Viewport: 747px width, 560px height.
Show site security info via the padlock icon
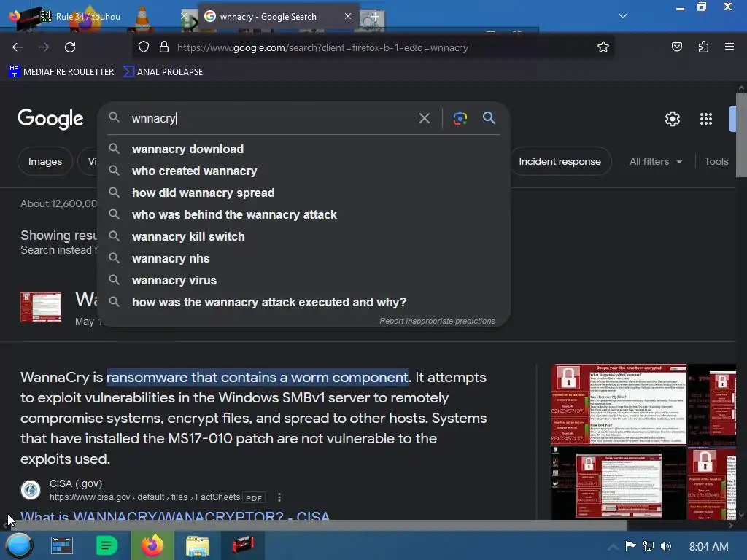click(164, 47)
